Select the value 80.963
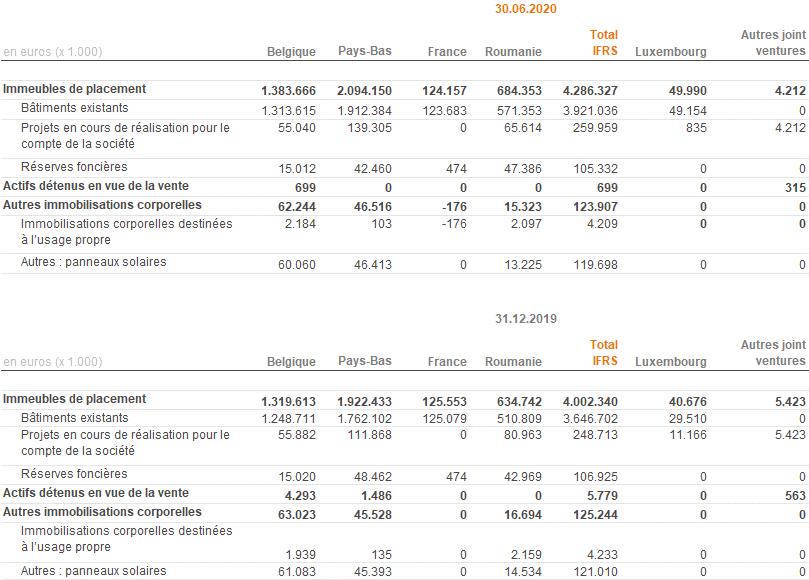Screen dimensions: 809x580 (523, 435)
